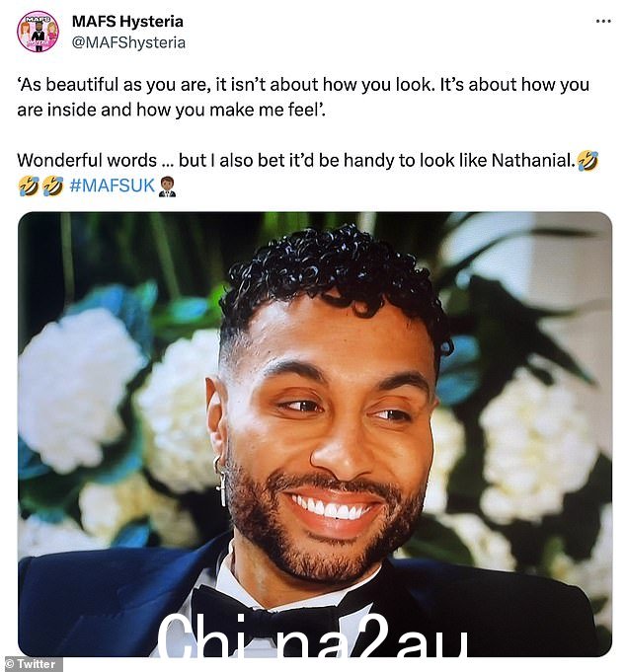The width and height of the screenshot is (626, 672).
Task: Click the man in tuxedo emoji after #MAFSUK
Action: pos(167,187)
